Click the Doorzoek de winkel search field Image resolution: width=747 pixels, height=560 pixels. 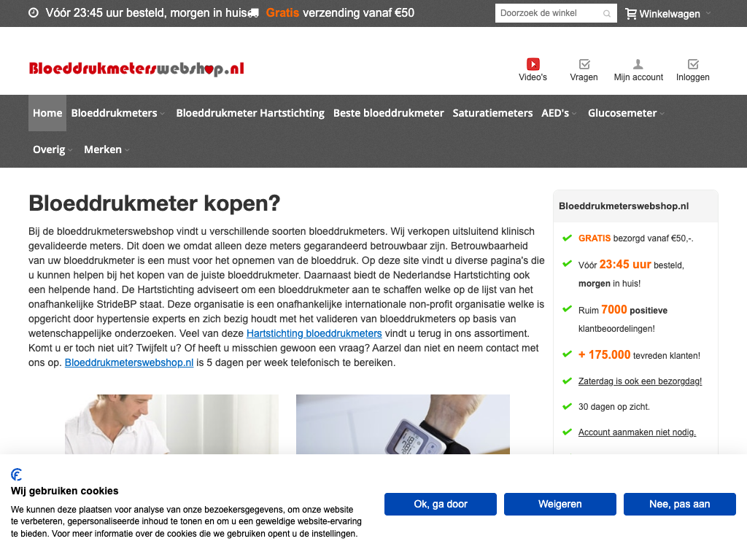(x=549, y=13)
